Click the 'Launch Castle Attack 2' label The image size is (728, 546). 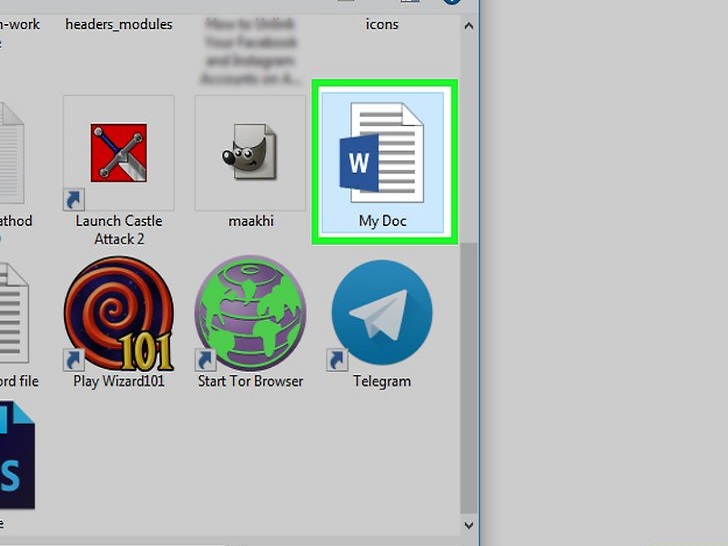click(x=119, y=230)
